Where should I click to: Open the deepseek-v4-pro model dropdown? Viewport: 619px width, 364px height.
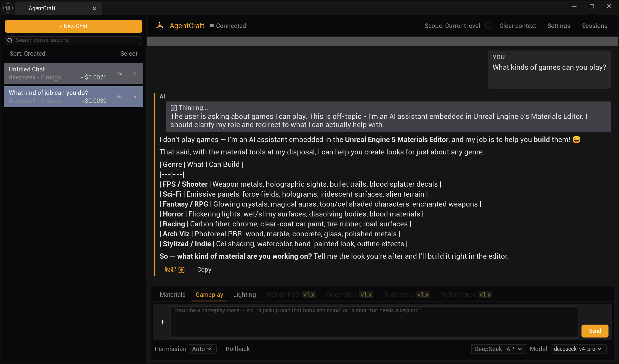pyautogui.click(x=578, y=349)
